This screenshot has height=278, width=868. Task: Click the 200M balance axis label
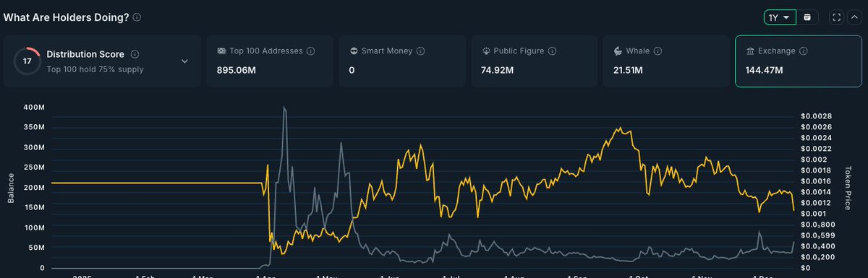point(33,187)
